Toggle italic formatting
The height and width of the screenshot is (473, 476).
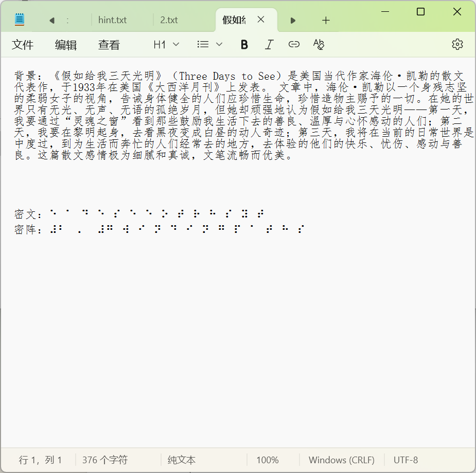[x=269, y=45]
